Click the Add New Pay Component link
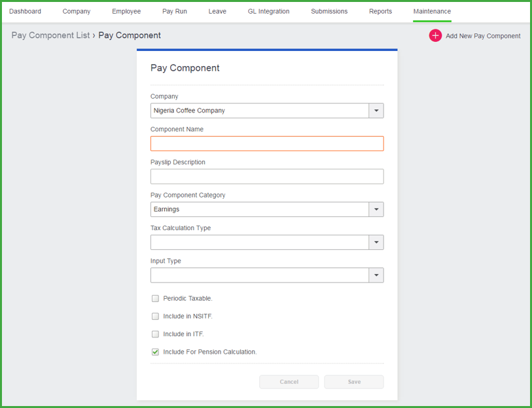This screenshot has width=532, height=408. 483,36
